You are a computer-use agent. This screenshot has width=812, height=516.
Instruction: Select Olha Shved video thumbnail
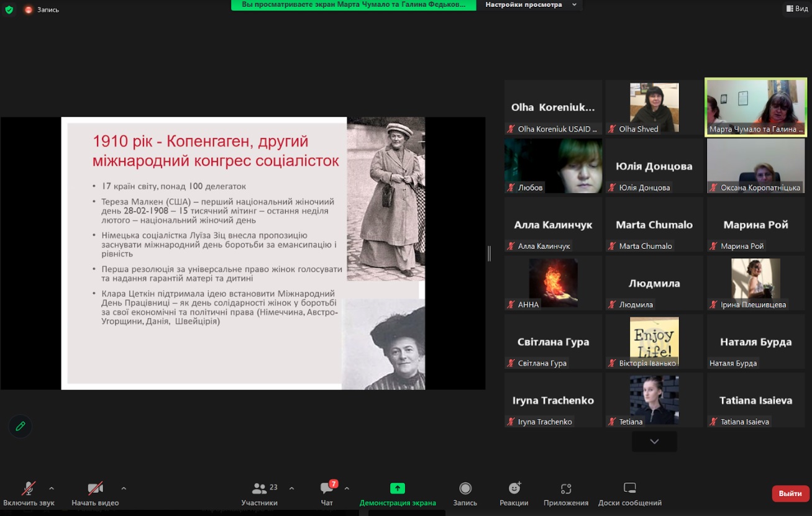[654, 107]
